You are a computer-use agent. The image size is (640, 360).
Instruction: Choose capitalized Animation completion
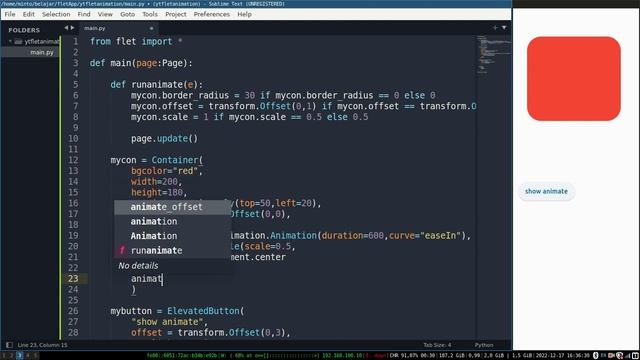pyautogui.click(x=172, y=236)
